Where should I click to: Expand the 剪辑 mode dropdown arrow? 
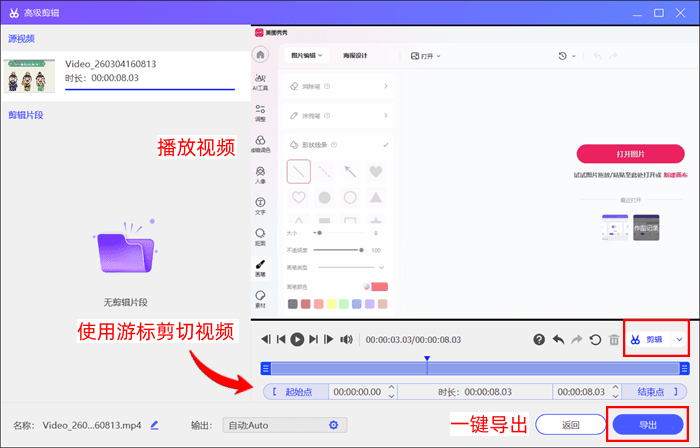680,340
